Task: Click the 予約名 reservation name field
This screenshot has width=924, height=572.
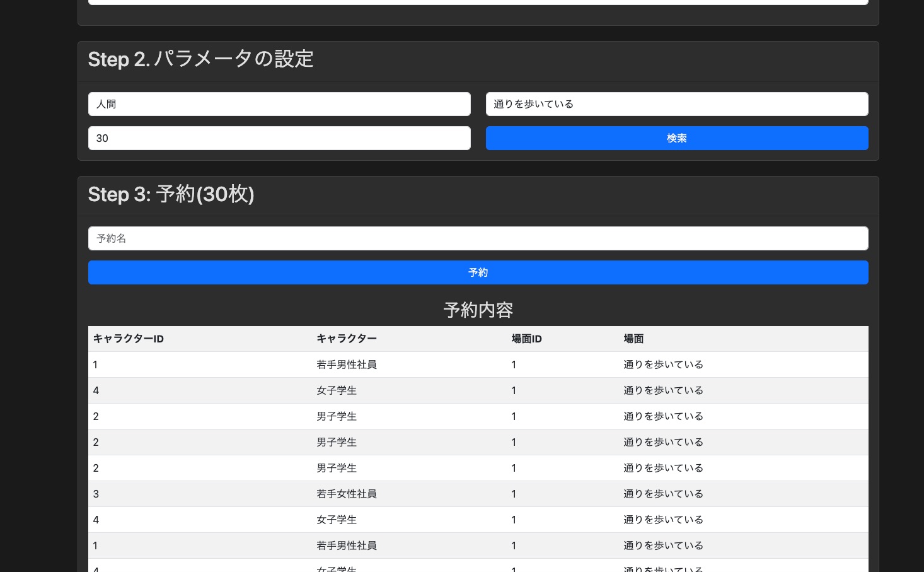Action: (x=478, y=238)
